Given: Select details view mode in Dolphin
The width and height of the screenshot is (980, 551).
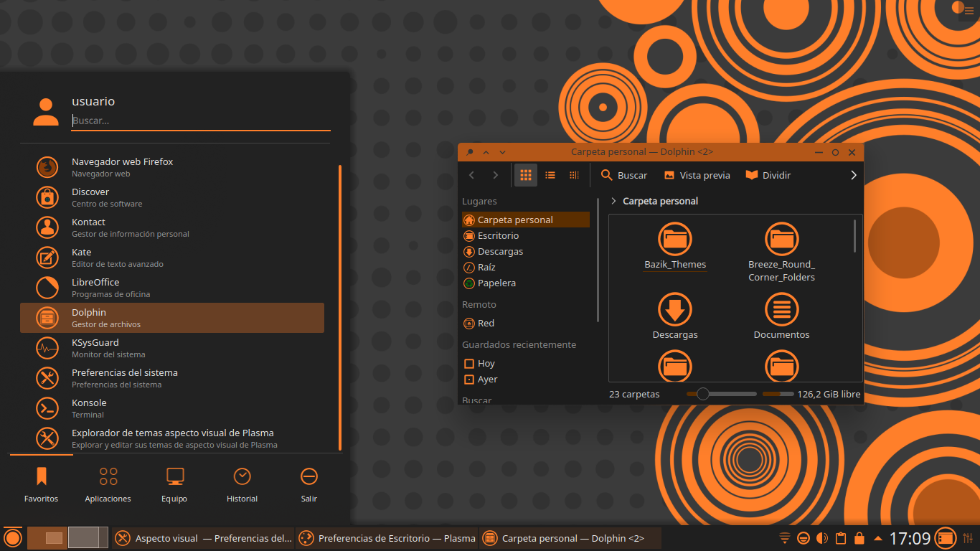Looking at the screenshot, I should (574, 175).
